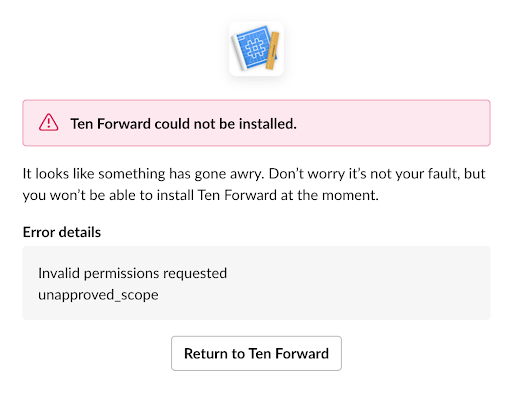Screen dimensions: 512x407
Task: Click the hash symbol on the blueprint icon
Action: pyautogui.click(x=255, y=48)
